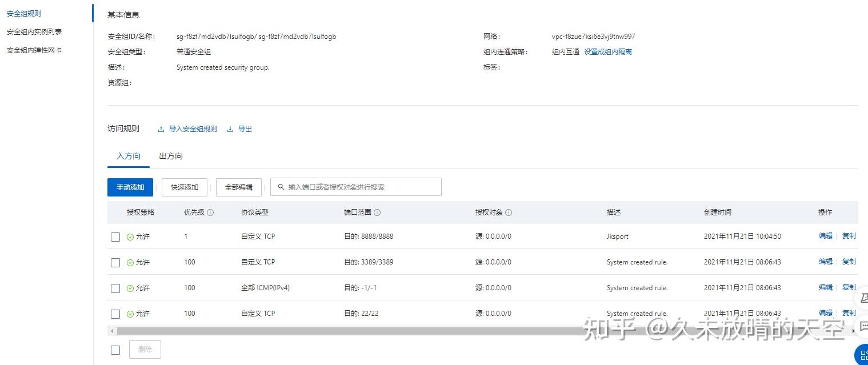The height and width of the screenshot is (365, 868).
Task: Check the box for the ICMP(IPv4) rule
Action: point(115,288)
